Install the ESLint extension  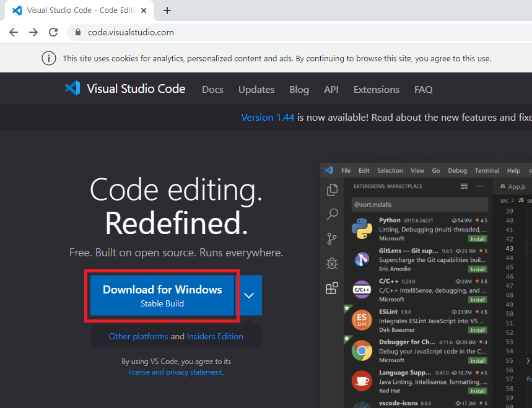pos(477,331)
